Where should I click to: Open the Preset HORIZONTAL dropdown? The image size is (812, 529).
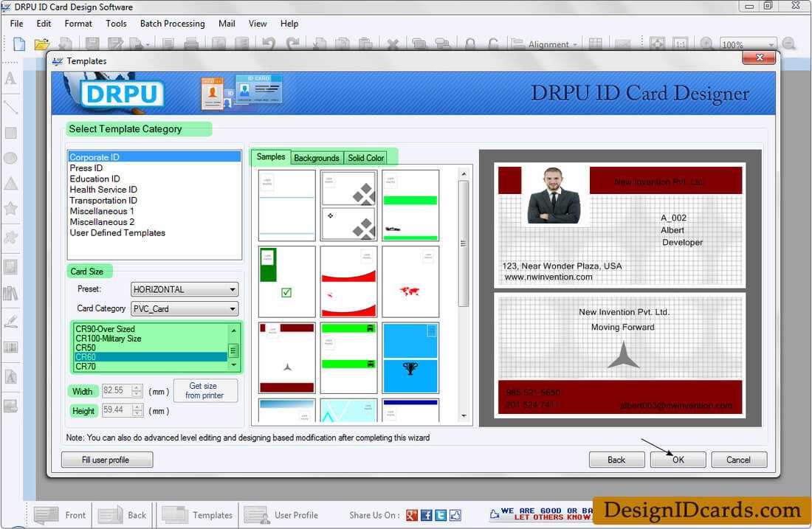(185, 289)
